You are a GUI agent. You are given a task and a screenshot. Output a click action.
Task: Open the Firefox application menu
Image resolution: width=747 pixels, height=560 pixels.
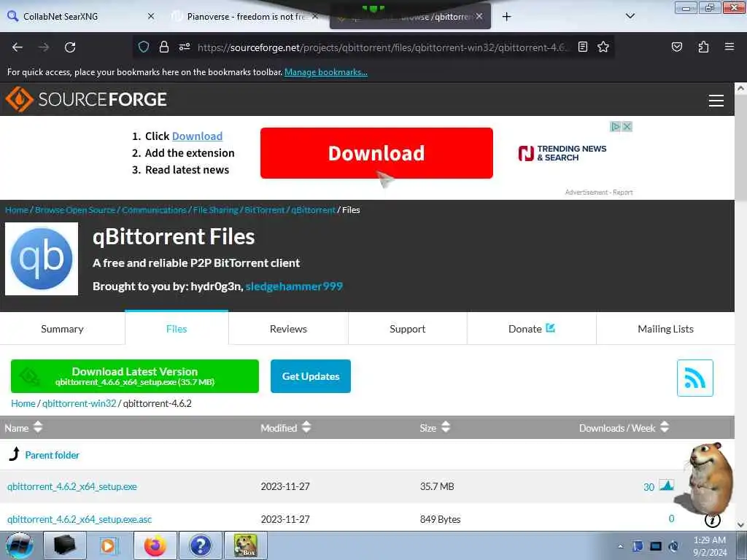[x=729, y=47]
